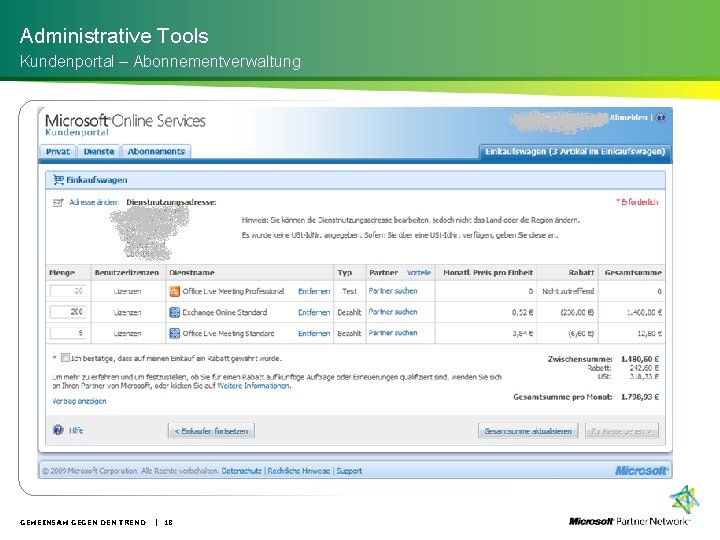720x540 pixels.
Task: Click the Nicht zutreffend discount cell
Action: (568, 291)
